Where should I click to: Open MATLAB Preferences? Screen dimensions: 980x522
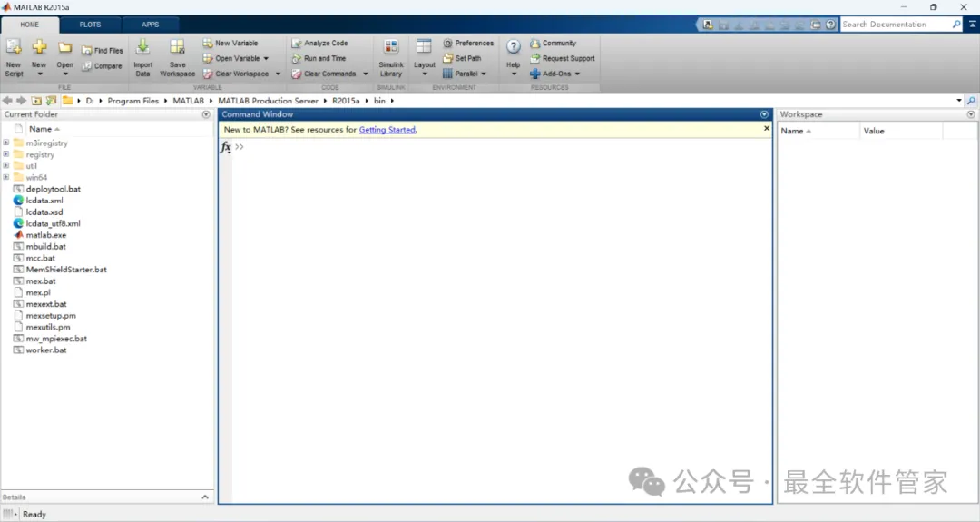point(469,44)
